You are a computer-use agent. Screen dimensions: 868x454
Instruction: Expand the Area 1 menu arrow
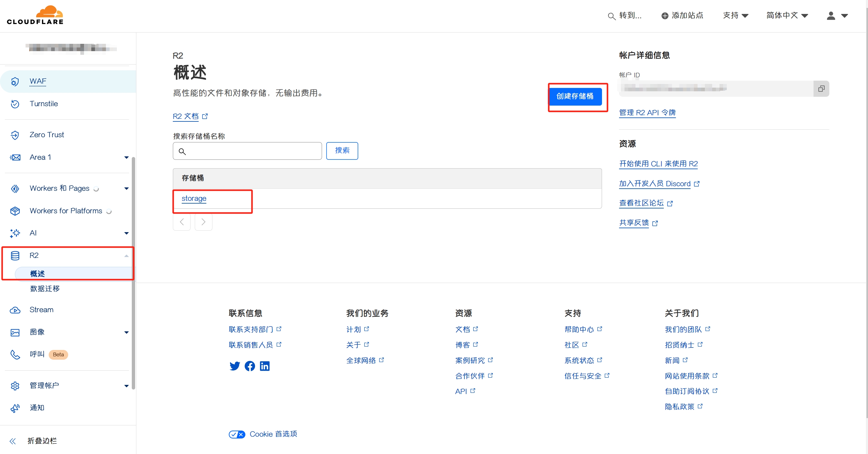[x=126, y=157]
